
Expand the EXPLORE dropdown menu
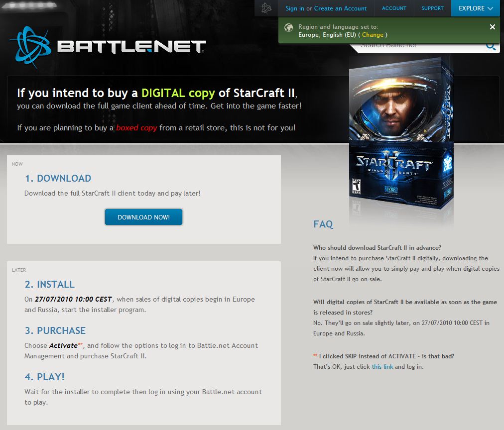click(x=476, y=8)
